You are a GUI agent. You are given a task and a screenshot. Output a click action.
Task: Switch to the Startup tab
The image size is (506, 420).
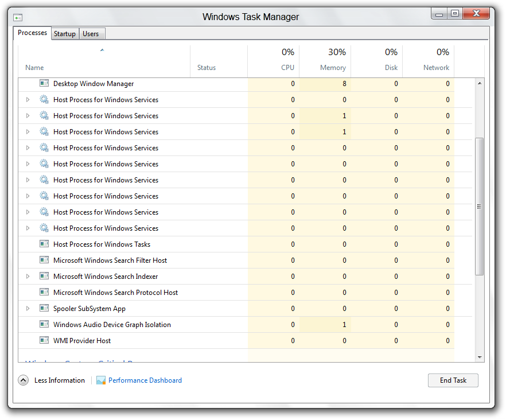tap(65, 34)
